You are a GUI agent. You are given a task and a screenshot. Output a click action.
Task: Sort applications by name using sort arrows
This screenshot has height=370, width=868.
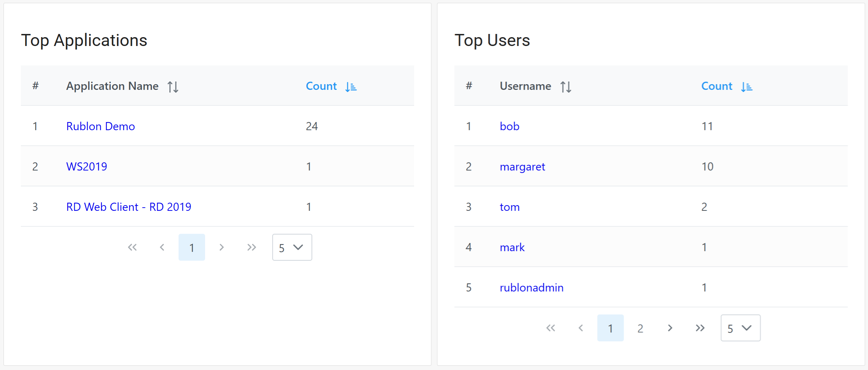point(173,87)
